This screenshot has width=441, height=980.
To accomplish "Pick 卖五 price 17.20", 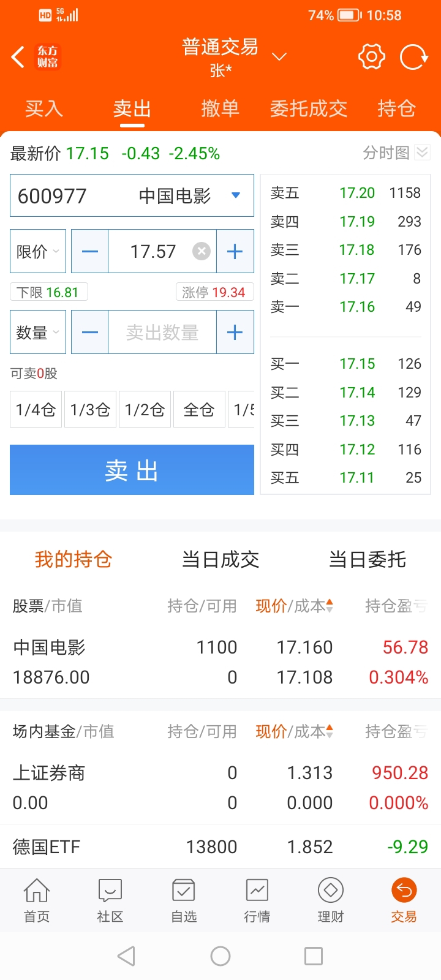I will pyautogui.click(x=346, y=193).
